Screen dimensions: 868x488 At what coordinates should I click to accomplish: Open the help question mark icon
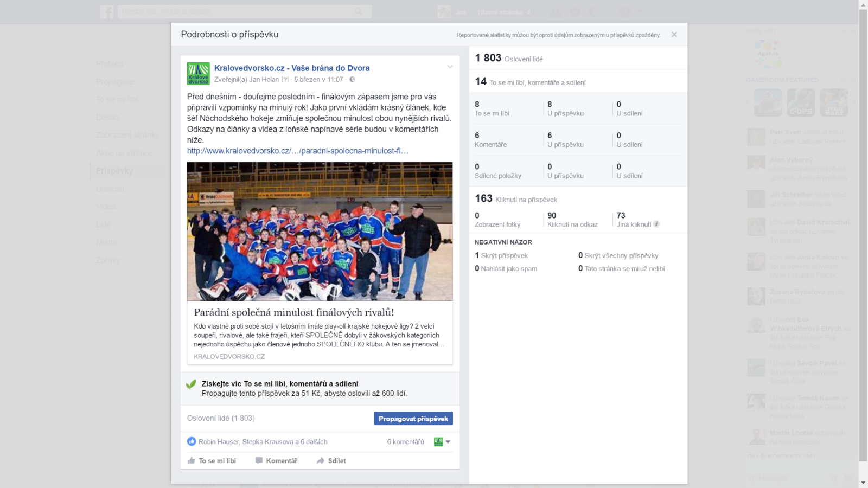tap(624, 12)
